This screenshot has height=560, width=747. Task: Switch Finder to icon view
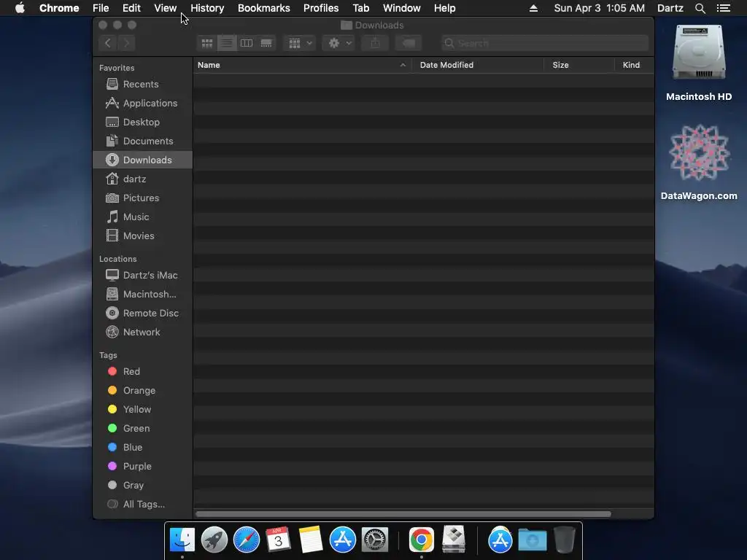207,43
